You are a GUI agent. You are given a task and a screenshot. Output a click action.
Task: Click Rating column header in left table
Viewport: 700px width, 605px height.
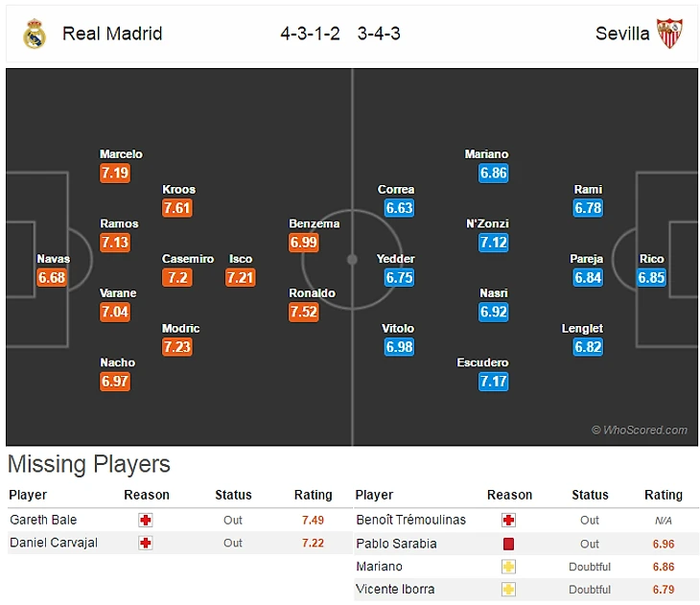click(313, 495)
